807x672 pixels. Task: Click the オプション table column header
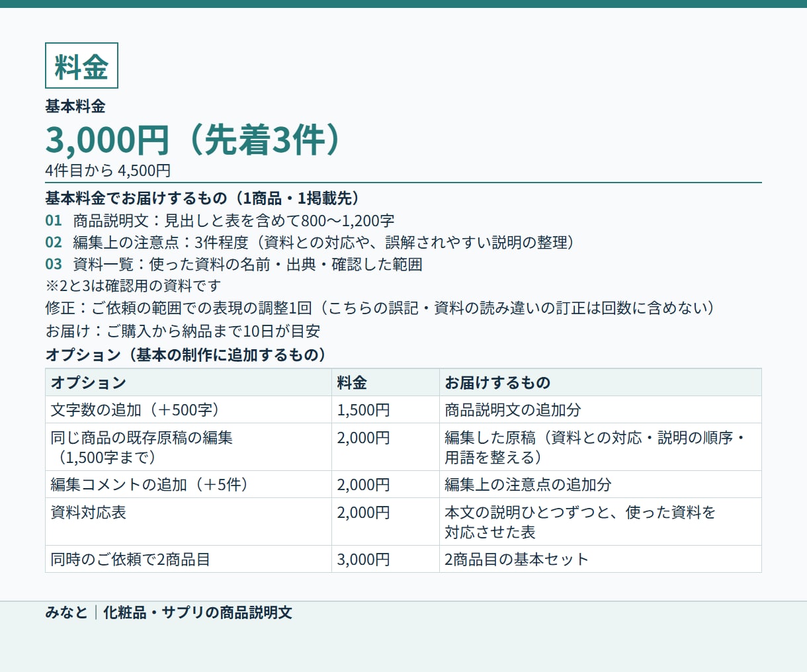pyautogui.click(x=189, y=382)
